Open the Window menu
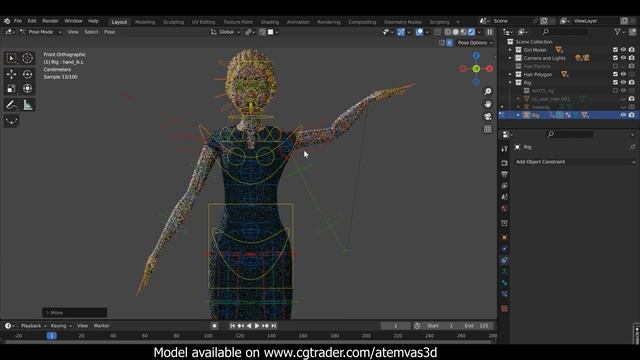Screen dimensions: 640x360 click(x=73, y=21)
